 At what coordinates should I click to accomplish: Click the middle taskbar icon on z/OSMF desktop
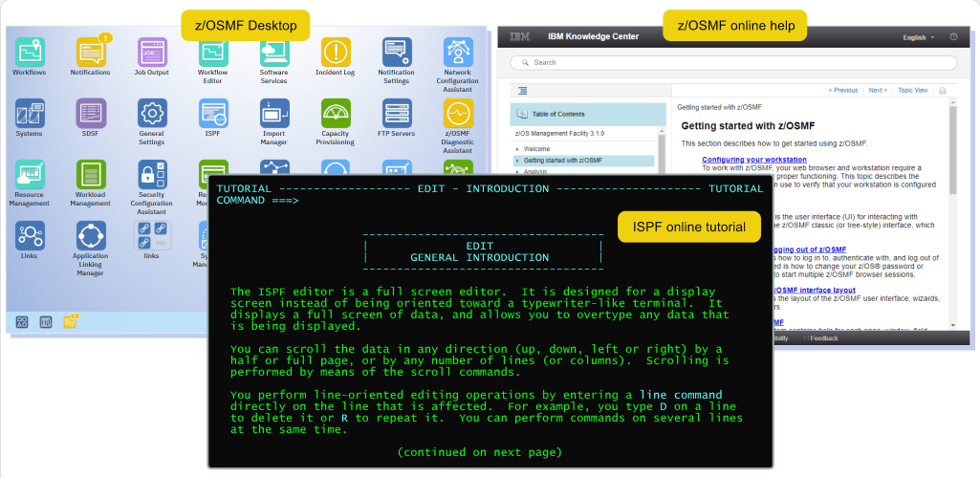[x=46, y=322]
